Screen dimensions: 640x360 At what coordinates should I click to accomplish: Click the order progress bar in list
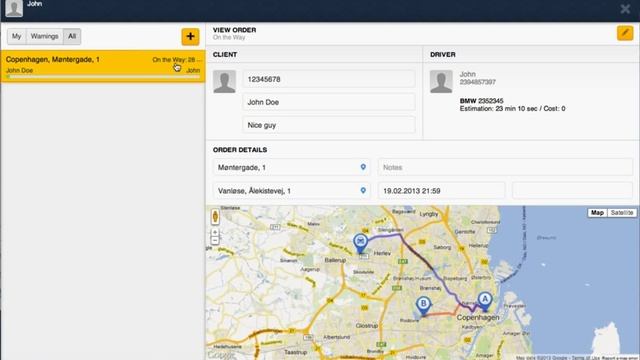point(103,76)
